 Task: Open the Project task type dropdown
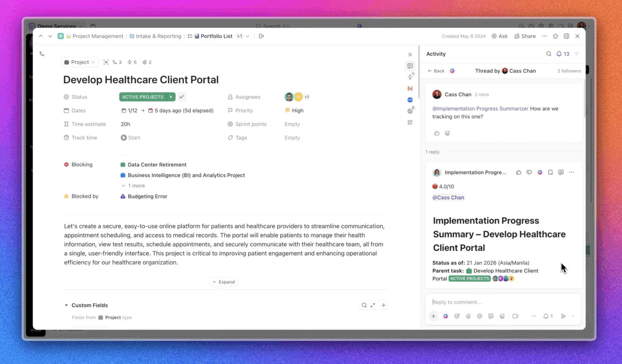(79, 62)
